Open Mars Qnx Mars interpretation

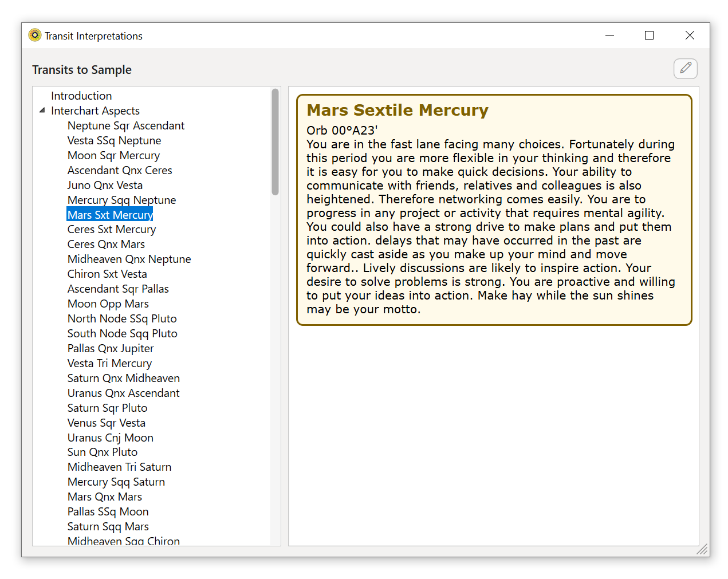104,497
